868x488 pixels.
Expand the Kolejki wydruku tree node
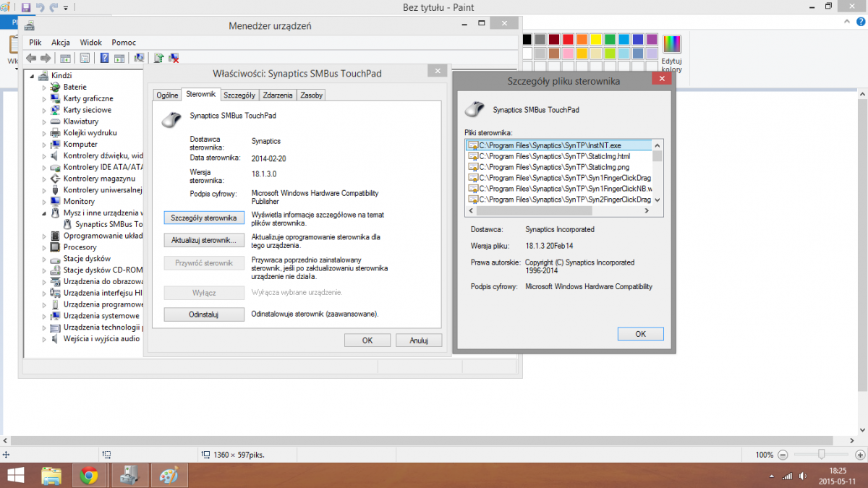44,133
